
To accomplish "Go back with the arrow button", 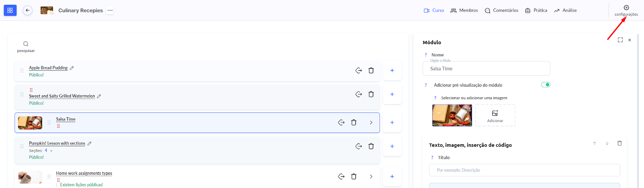I will (x=27, y=10).
